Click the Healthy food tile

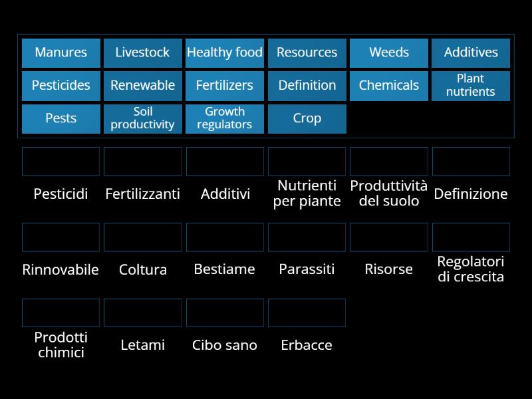click(225, 53)
